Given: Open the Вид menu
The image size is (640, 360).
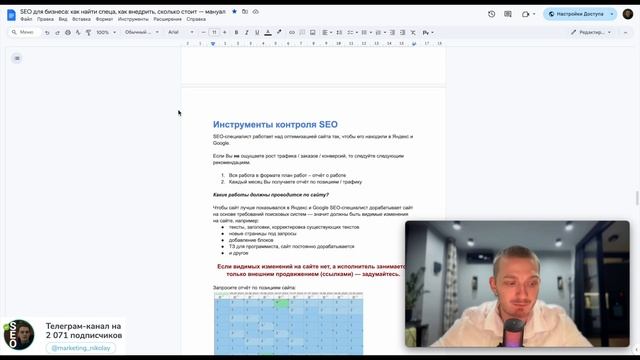Looking at the screenshot, I should (63, 19).
